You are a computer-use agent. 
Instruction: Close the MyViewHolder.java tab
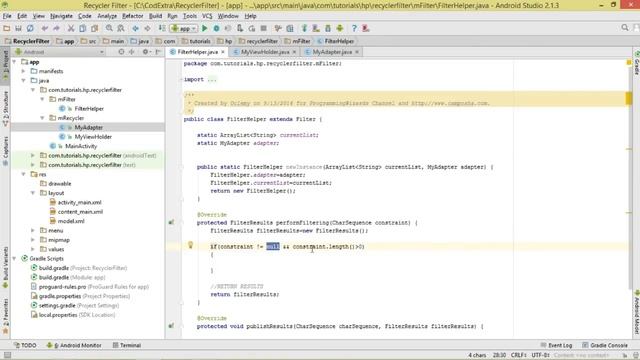click(x=294, y=52)
